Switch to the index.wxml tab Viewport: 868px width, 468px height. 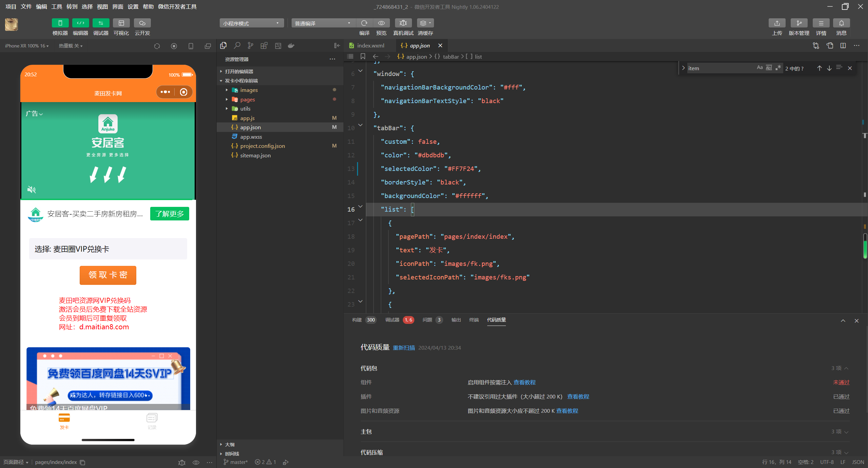click(x=370, y=45)
